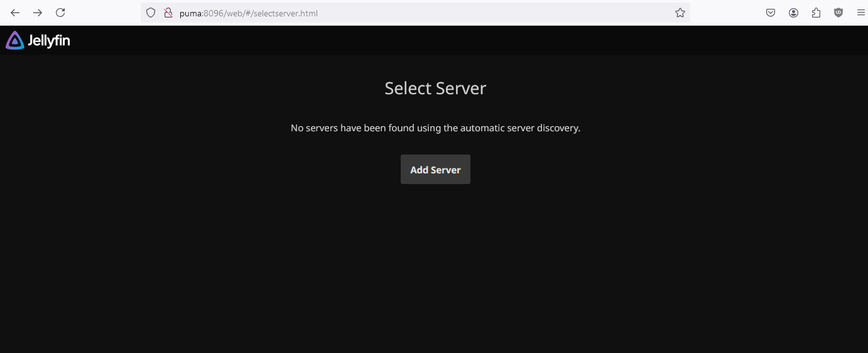The width and height of the screenshot is (868, 353).
Task: Click the address bar URL field
Action: 440,13
